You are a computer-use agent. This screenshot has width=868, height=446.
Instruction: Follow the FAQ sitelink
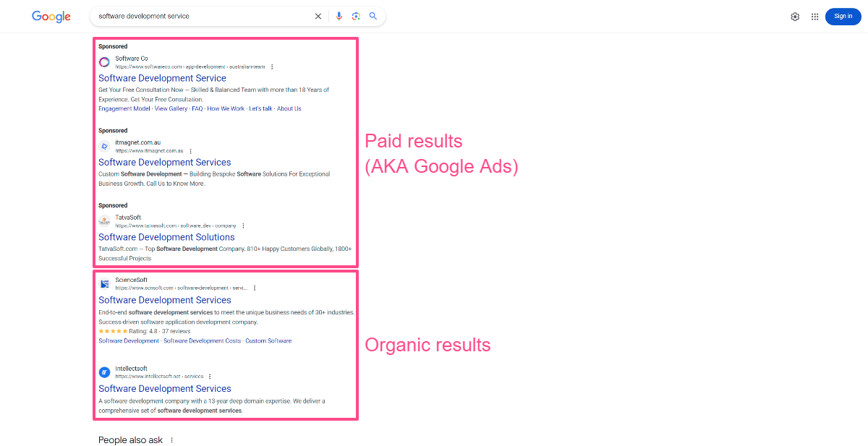(197, 108)
